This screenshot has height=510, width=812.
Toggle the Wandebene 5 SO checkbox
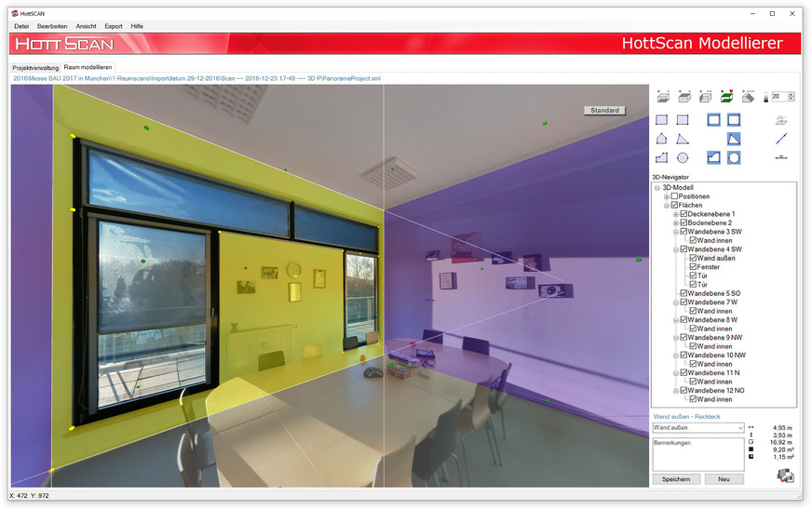click(x=683, y=293)
